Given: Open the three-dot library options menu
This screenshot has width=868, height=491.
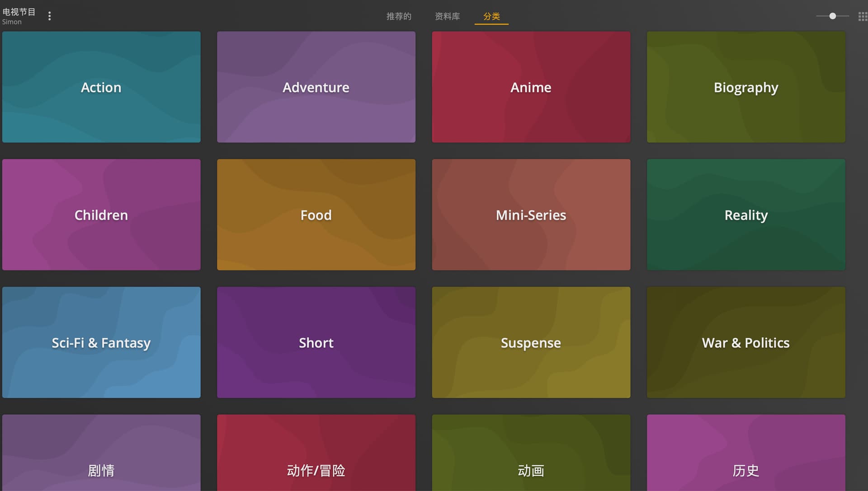Looking at the screenshot, I should point(49,16).
